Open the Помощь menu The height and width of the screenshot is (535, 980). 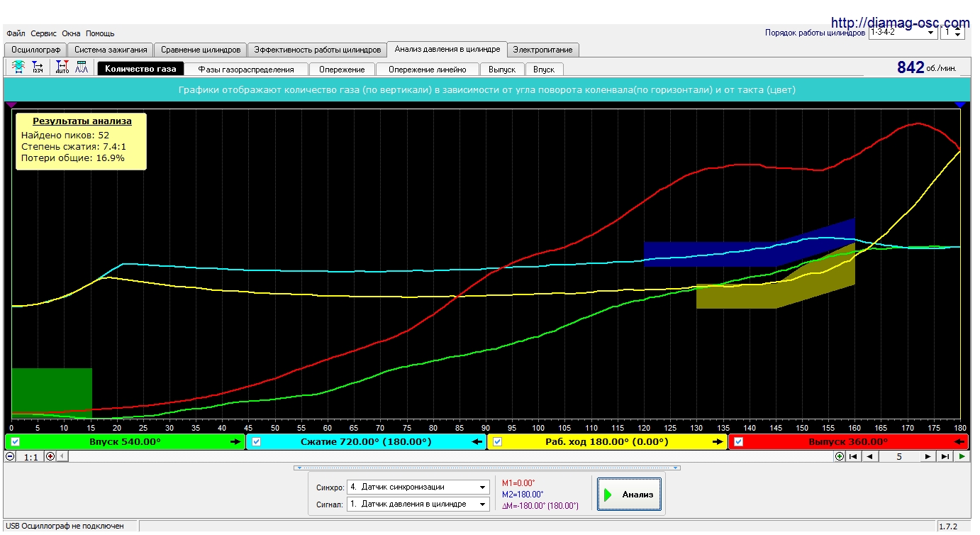(x=100, y=33)
